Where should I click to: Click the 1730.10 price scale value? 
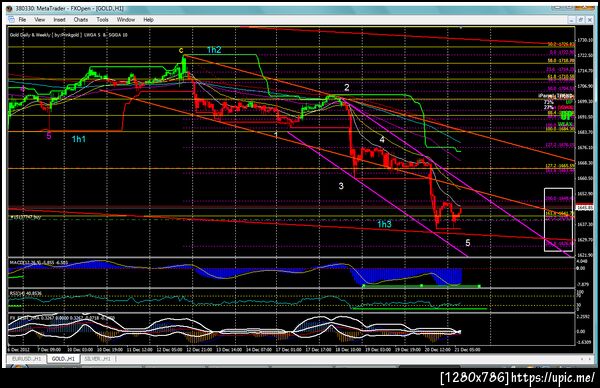point(585,40)
